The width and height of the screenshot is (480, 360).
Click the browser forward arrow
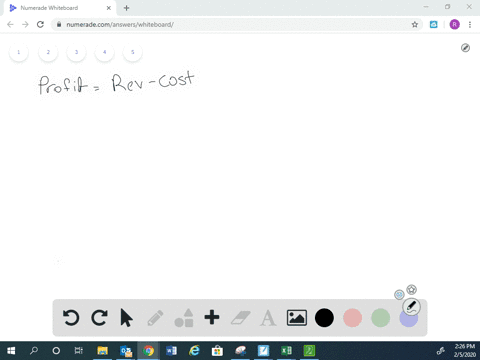click(x=25, y=24)
